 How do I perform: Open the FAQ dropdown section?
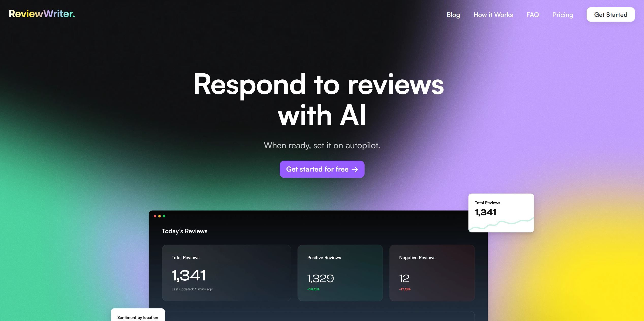pos(533,14)
